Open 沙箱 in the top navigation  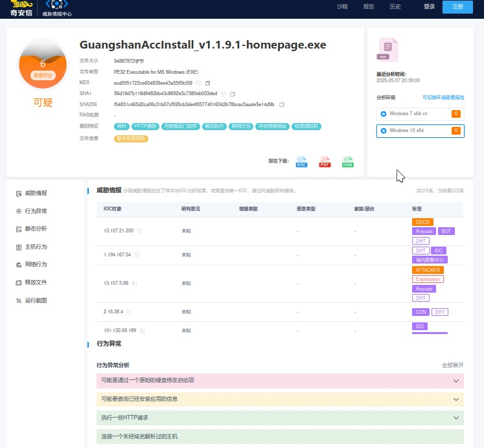pos(342,7)
